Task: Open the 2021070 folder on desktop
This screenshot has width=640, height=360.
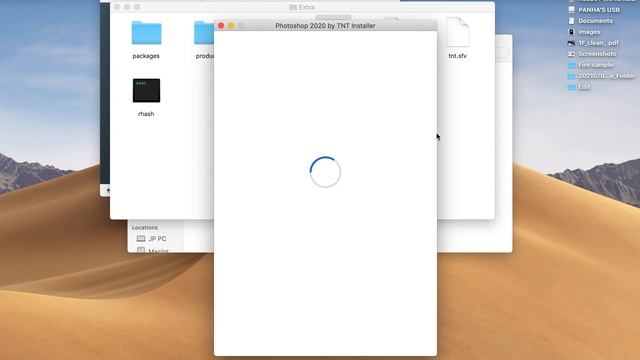Action: point(601,76)
